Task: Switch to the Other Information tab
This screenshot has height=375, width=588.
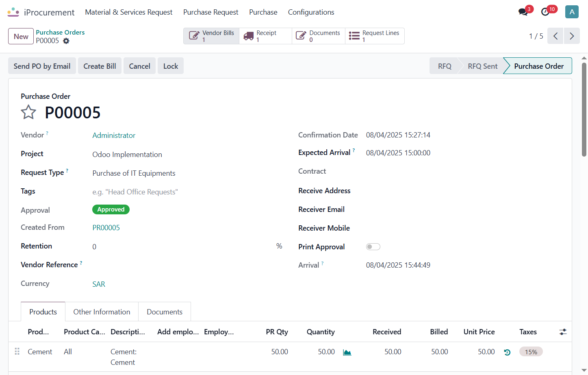Action: point(102,312)
